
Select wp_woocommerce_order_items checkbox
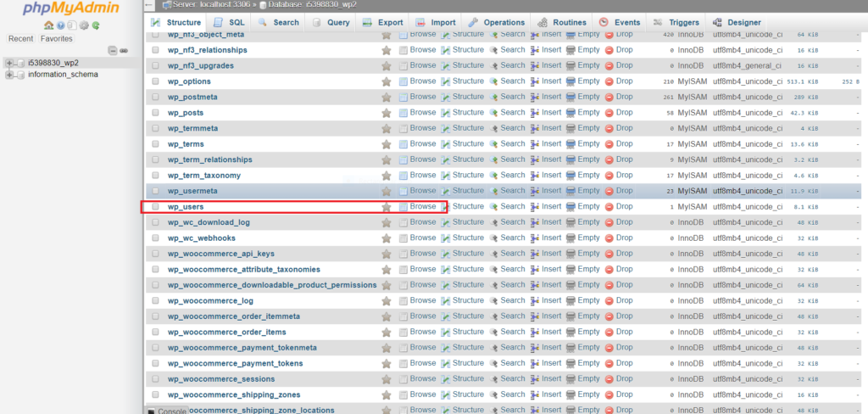[156, 333]
